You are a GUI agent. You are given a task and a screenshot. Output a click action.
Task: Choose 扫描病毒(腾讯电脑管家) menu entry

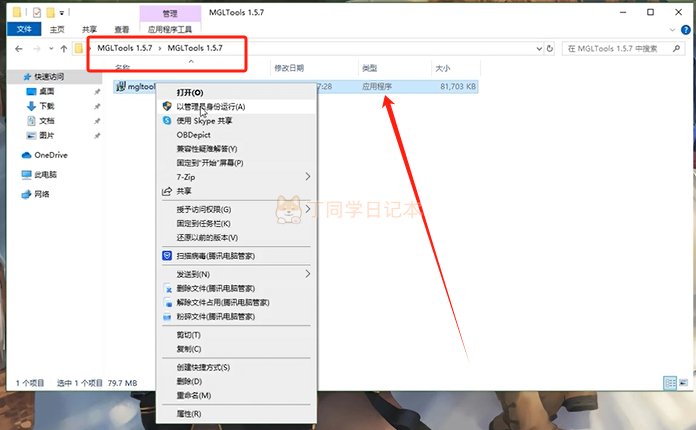pos(237,256)
